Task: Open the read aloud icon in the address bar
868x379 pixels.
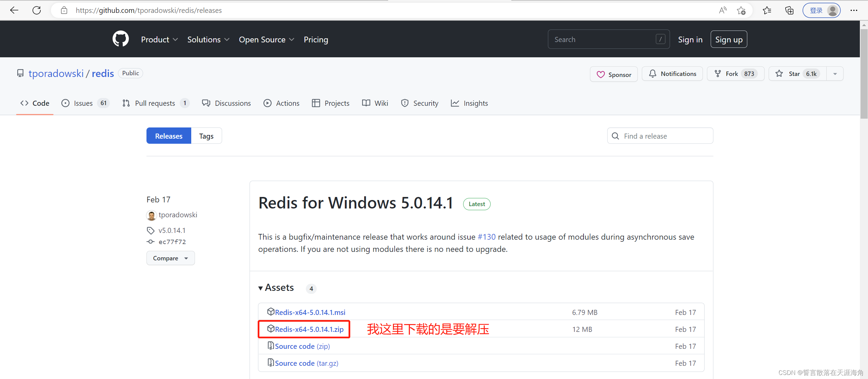Action: click(x=723, y=11)
